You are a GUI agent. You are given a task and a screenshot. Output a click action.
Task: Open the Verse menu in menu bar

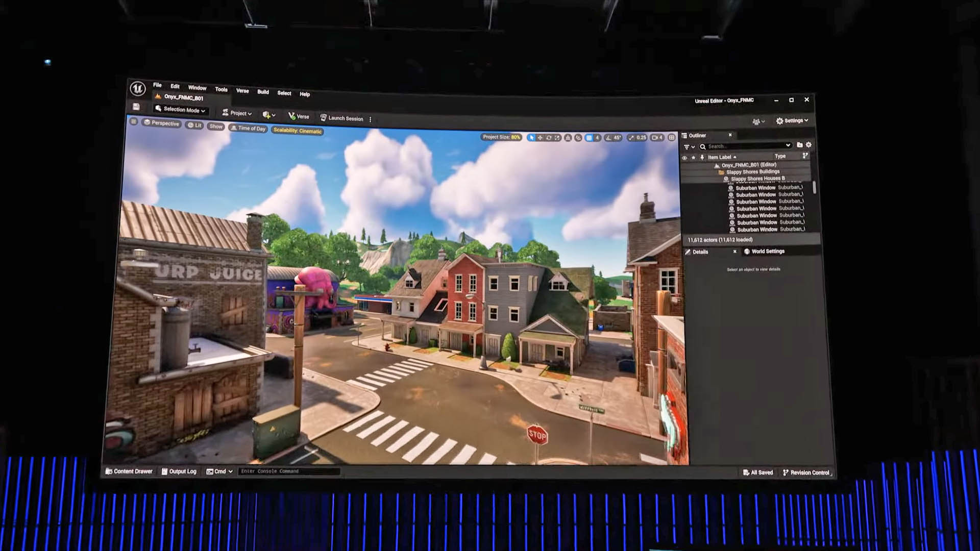[x=242, y=91]
